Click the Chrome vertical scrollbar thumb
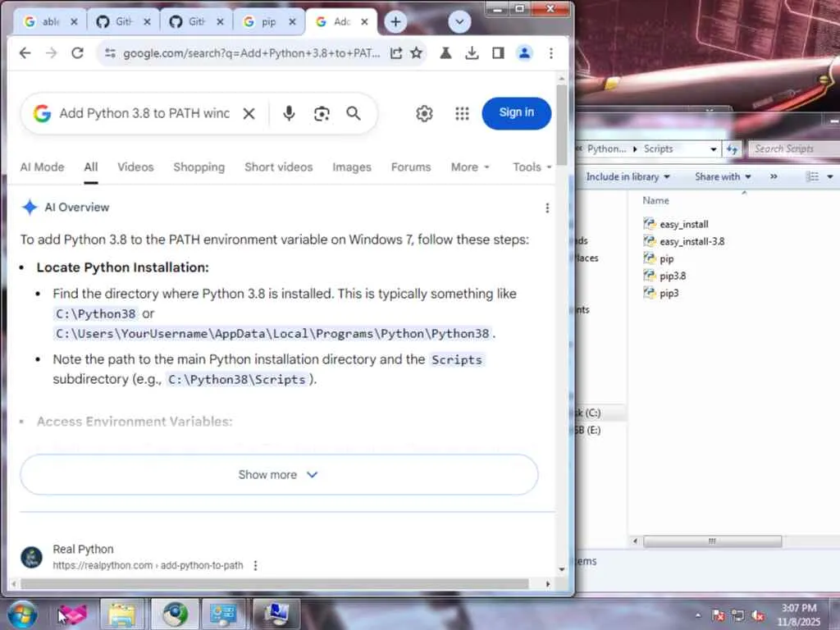The width and height of the screenshot is (840, 630). 561,125
